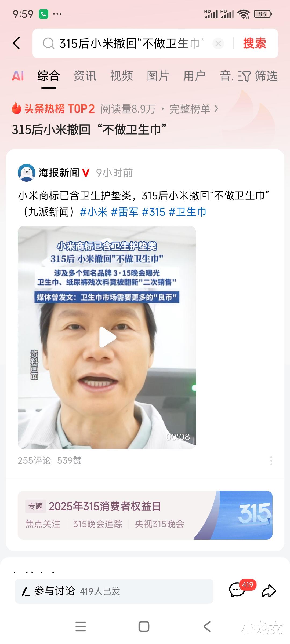Open the AI tab
Image resolution: width=290 pixels, height=644 pixels.
click(18, 76)
